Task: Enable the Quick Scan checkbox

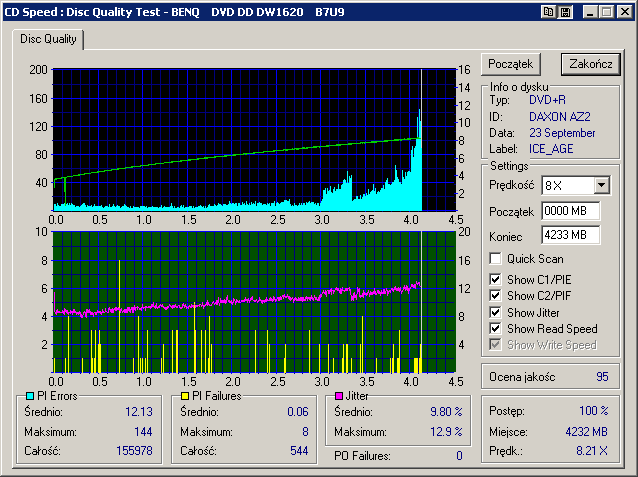Action: tap(495, 258)
